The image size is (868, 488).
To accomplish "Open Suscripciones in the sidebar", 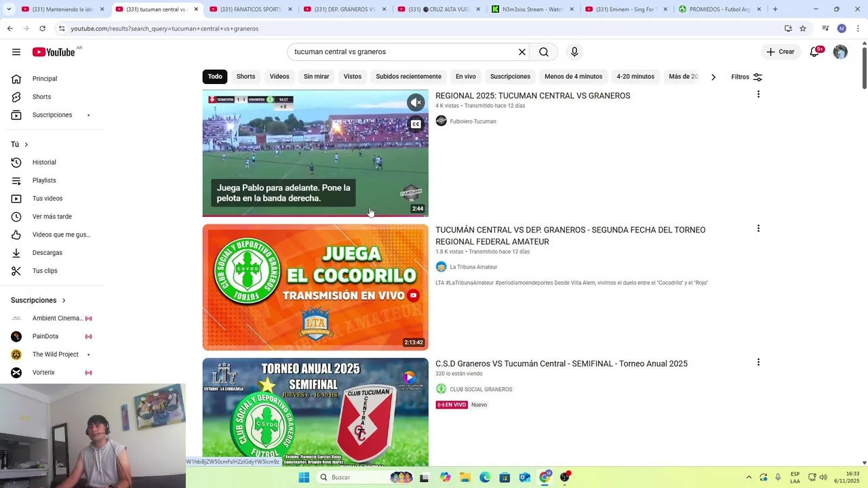I will pyautogui.click(x=52, y=115).
